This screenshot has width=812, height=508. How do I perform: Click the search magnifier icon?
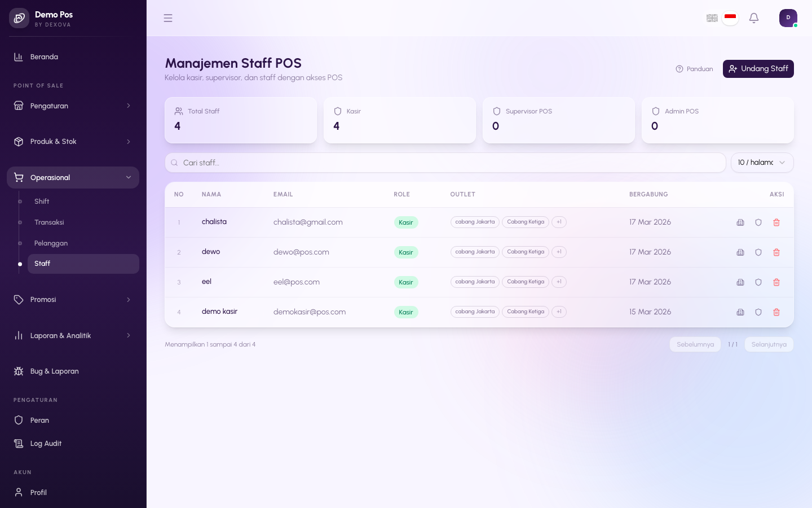(x=174, y=163)
